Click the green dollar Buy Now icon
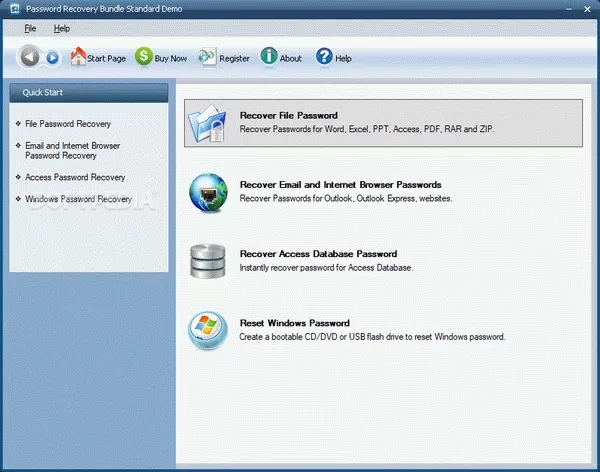This screenshot has height=472, width=600. pyautogui.click(x=144, y=56)
